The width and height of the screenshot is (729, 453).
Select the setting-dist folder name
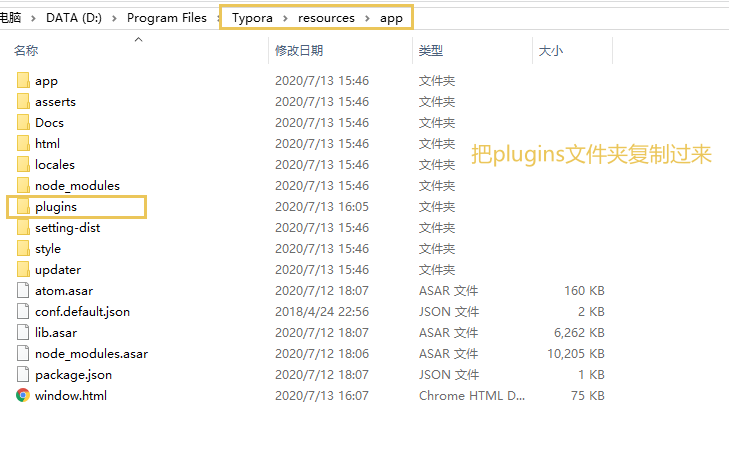[x=67, y=228]
